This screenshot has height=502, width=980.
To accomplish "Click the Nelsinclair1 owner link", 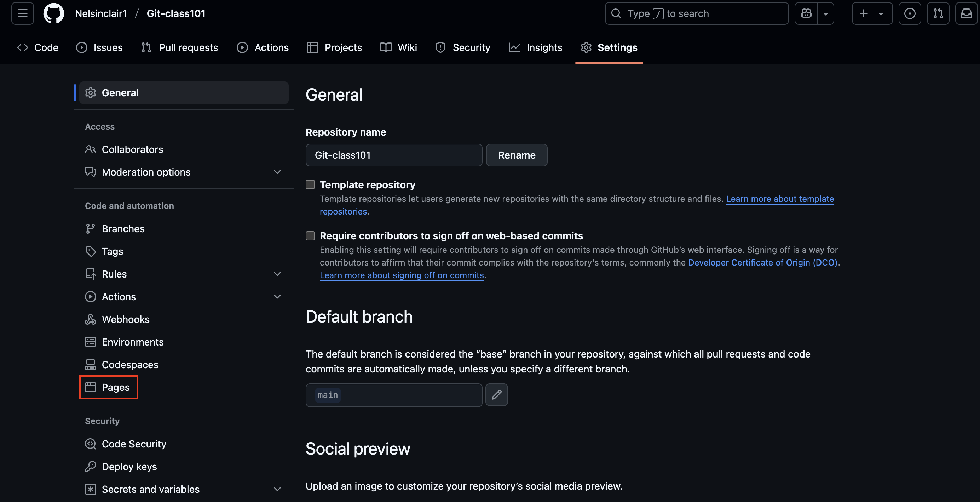I will [x=101, y=14].
